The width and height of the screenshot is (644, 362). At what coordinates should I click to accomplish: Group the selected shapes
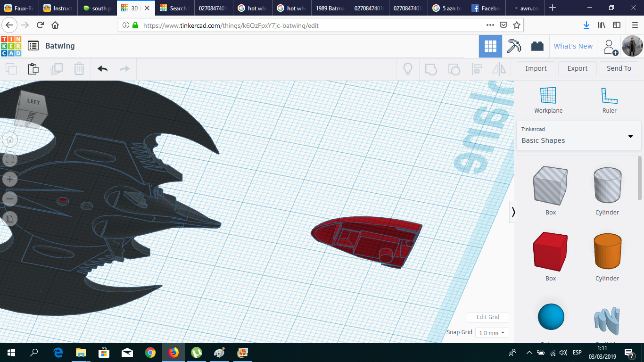pyautogui.click(x=431, y=69)
